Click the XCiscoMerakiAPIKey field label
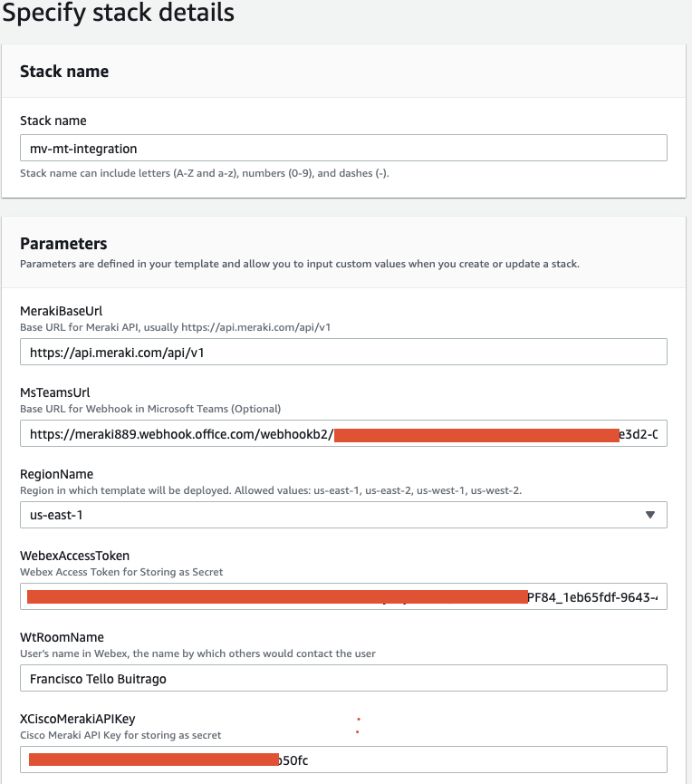 pos(77,719)
